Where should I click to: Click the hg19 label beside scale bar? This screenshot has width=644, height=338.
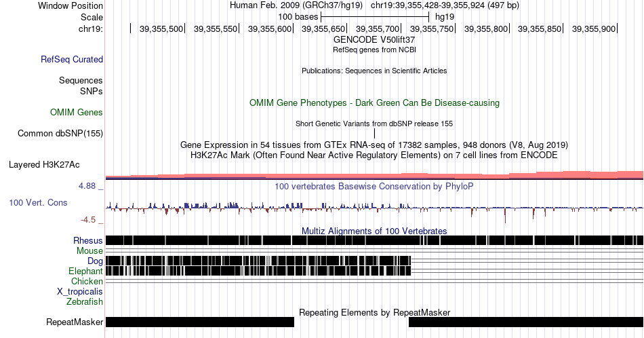pos(445,17)
